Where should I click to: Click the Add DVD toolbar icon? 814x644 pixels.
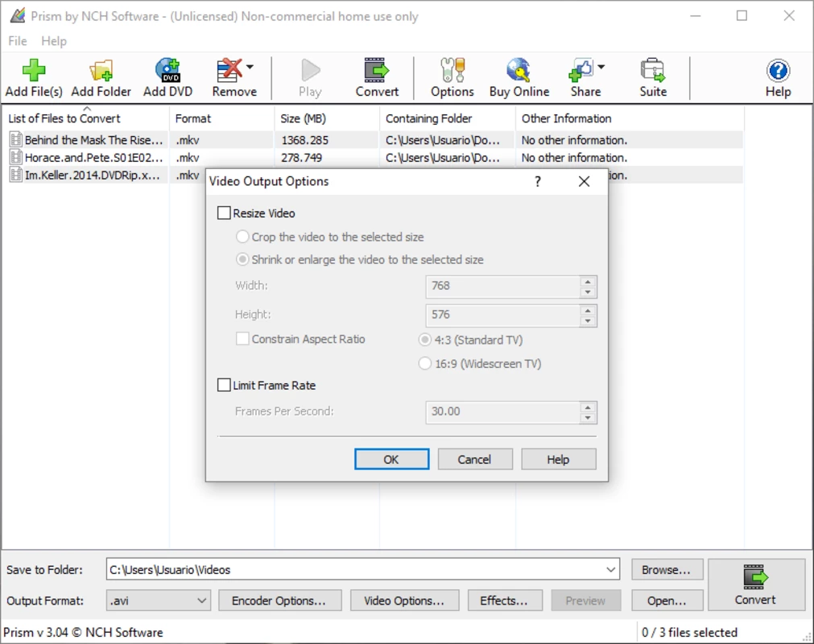pos(167,78)
